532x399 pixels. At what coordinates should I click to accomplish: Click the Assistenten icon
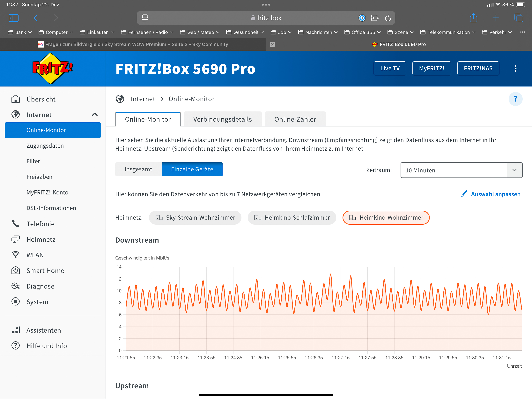tap(16, 330)
